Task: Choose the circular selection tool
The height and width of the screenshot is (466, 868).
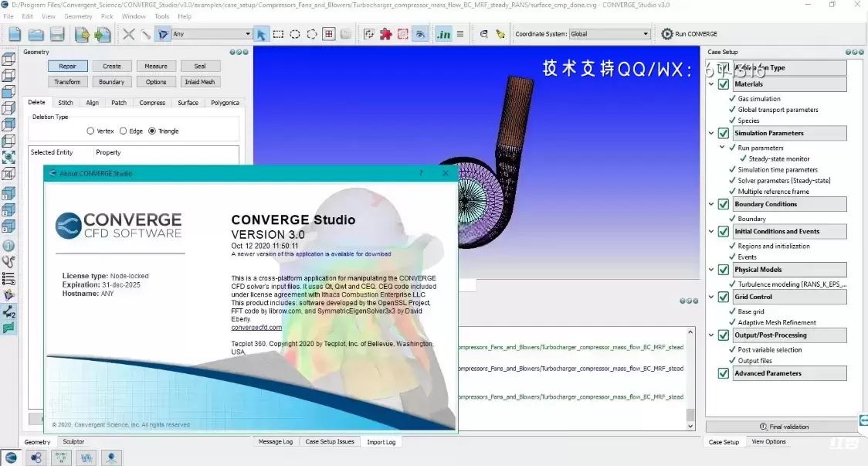Action: point(295,34)
